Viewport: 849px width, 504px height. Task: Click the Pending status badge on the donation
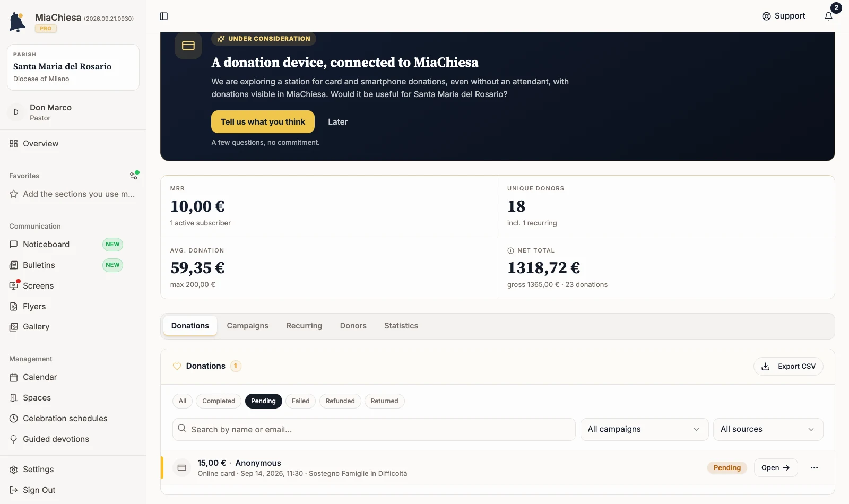pyautogui.click(x=727, y=468)
